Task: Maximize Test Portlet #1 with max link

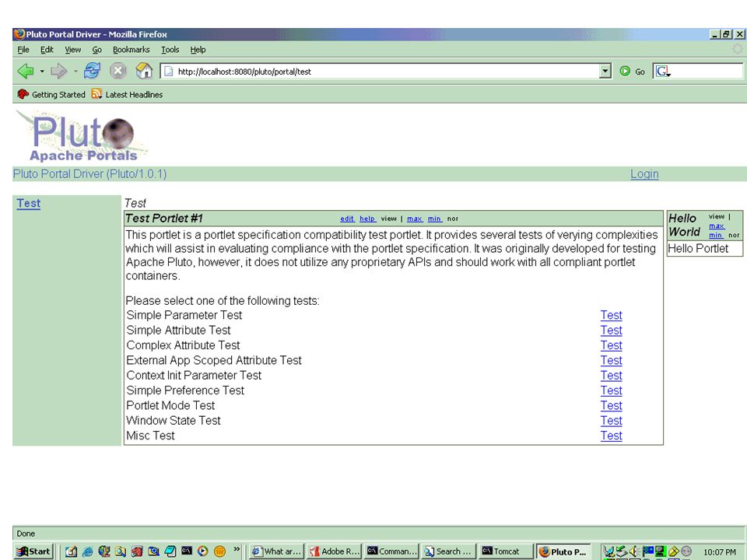Action: coord(415,219)
